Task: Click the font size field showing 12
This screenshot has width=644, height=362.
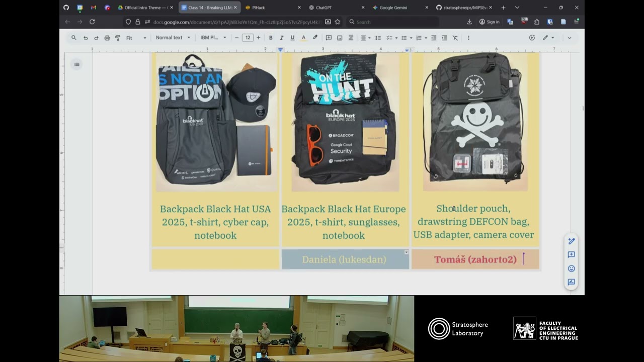Action: click(x=248, y=38)
